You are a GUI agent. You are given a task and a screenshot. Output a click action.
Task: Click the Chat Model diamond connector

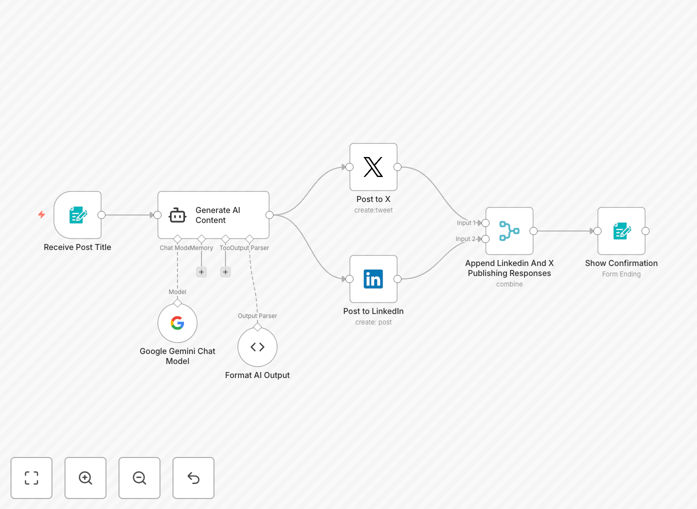[x=177, y=239]
